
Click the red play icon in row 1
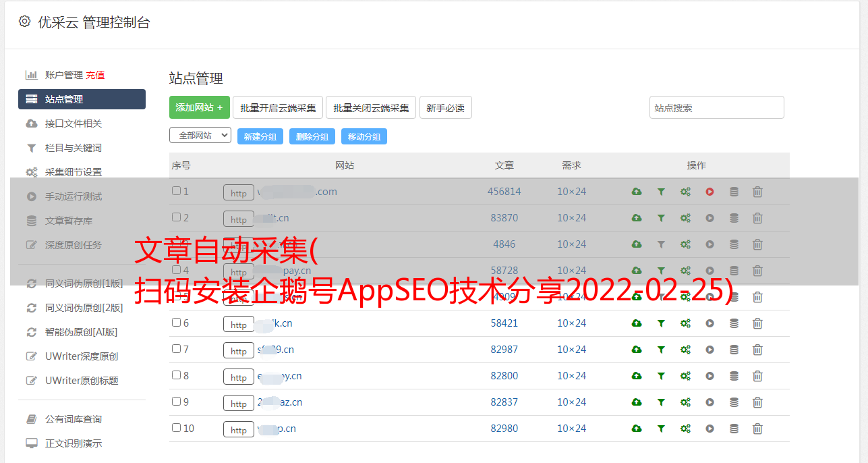pos(710,192)
